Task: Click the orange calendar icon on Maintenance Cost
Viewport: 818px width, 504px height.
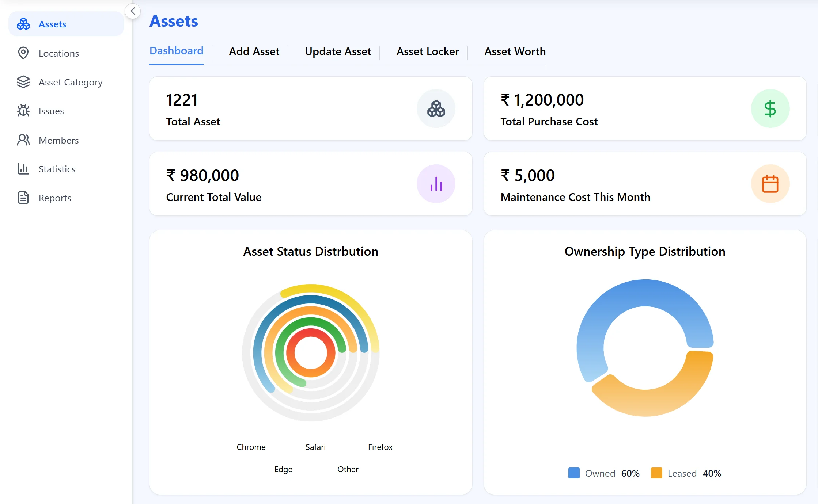Action: tap(770, 184)
